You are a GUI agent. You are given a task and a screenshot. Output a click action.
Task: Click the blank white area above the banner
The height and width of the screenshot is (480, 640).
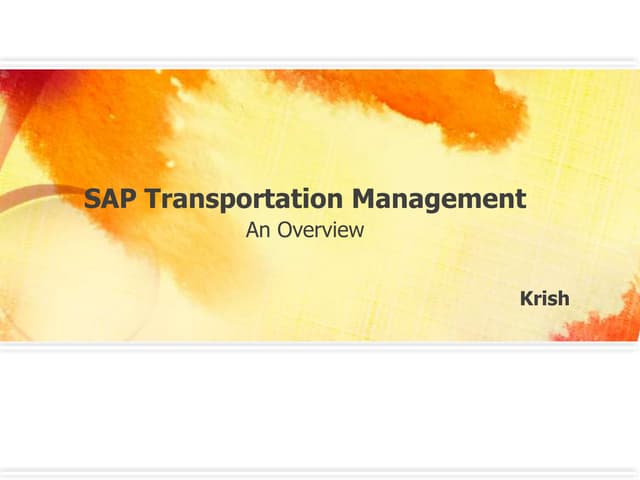[320, 30]
